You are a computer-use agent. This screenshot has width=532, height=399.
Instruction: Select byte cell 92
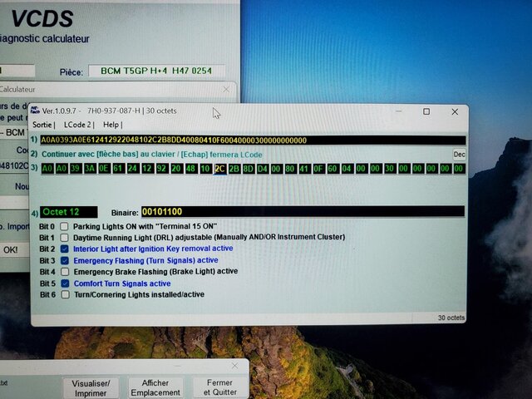(x=161, y=169)
